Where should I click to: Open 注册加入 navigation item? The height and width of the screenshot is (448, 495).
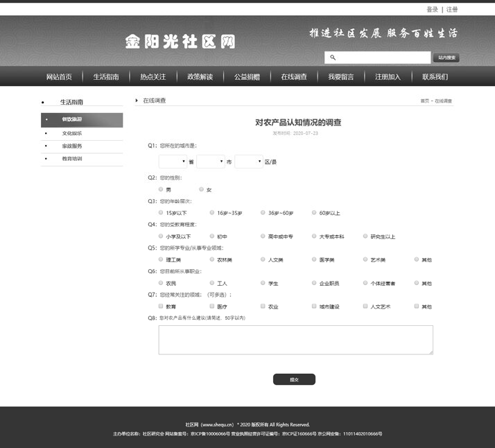tap(388, 77)
